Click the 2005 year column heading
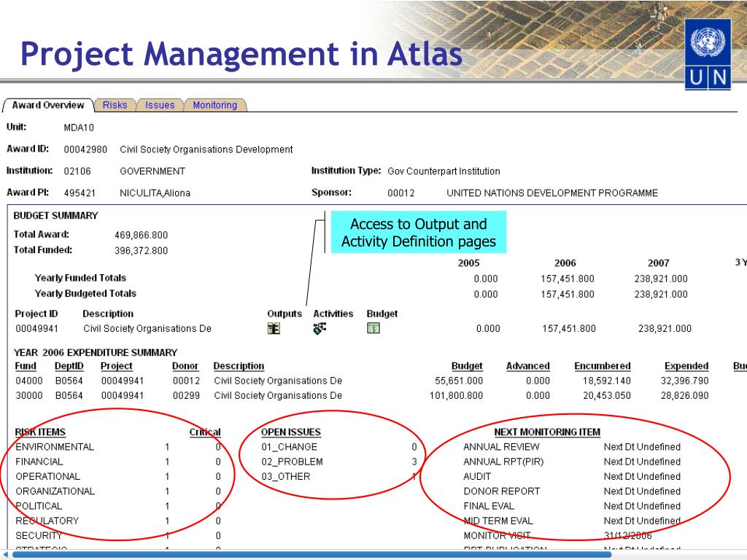 (x=469, y=262)
